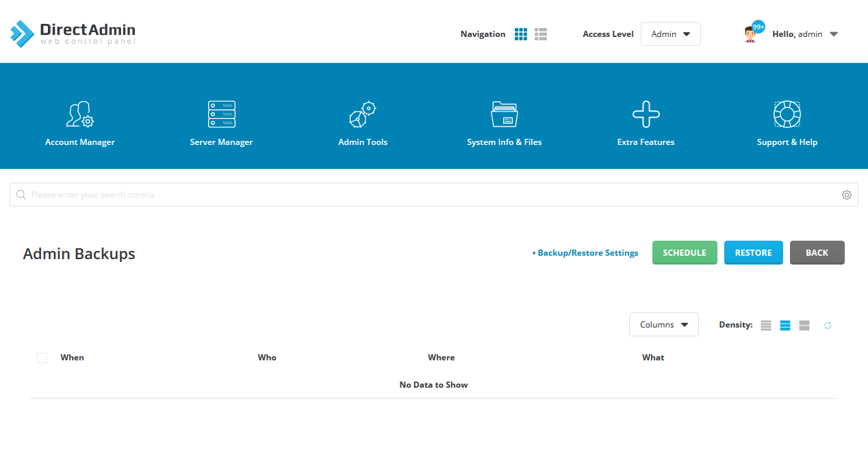Viewport: 868px width, 452px height.
Task: Expand the Hello admin user menu
Action: (805, 34)
